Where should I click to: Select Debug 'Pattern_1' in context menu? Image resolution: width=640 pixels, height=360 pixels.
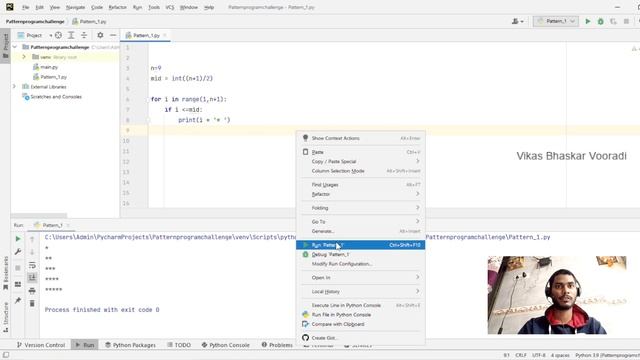(360, 254)
